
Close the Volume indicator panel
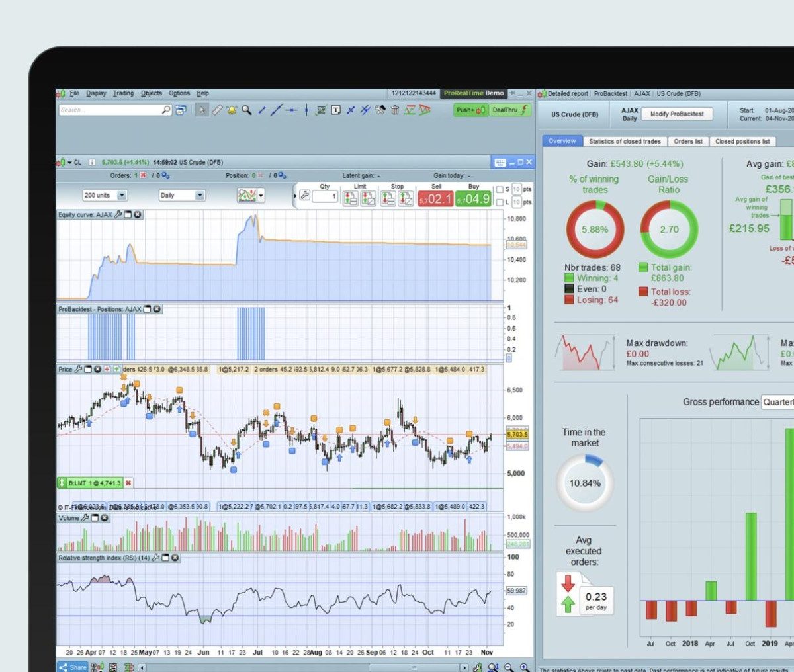(105, 518)
